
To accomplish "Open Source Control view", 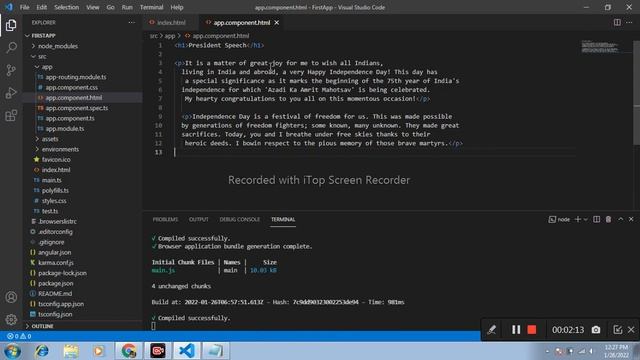I will [11, 70].
